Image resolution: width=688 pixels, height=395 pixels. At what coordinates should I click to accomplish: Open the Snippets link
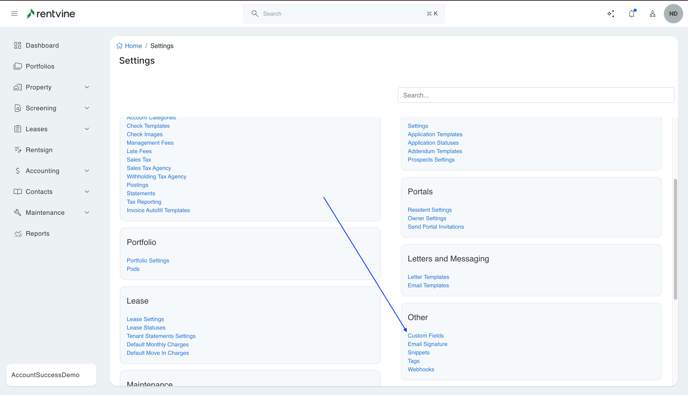click(419, 352)
